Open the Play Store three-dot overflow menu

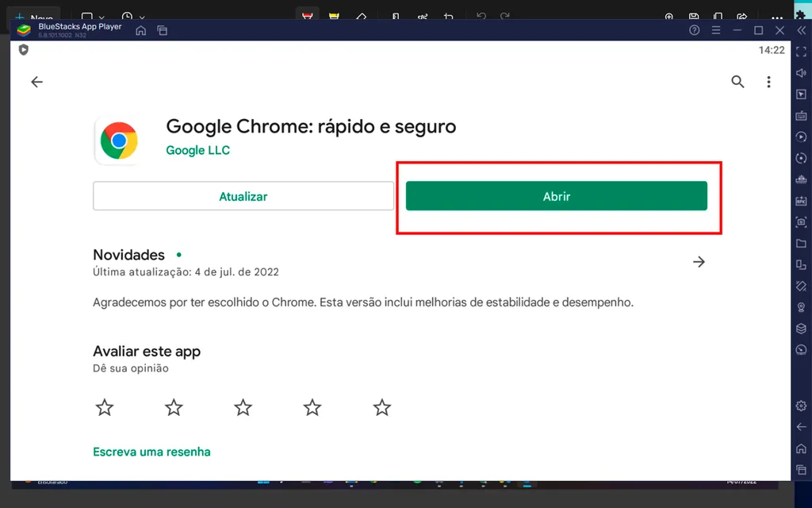[x=768, y=82]
